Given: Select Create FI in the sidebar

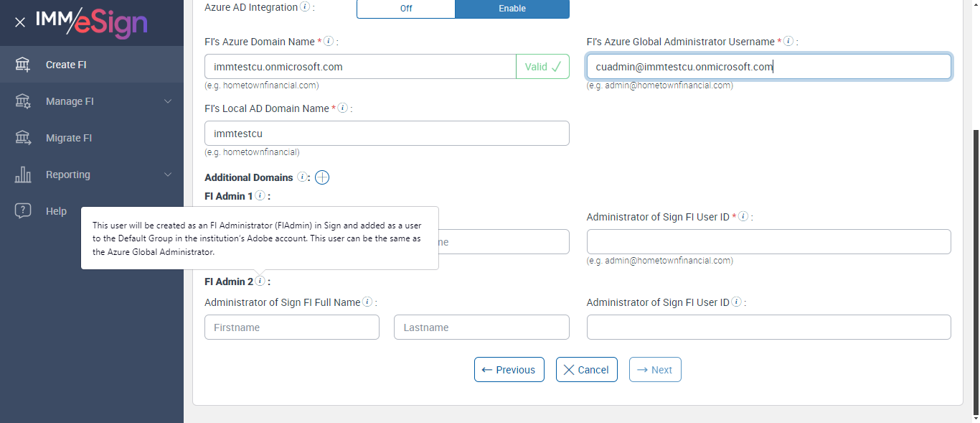Looking at the screenshot, I should 66,65.
